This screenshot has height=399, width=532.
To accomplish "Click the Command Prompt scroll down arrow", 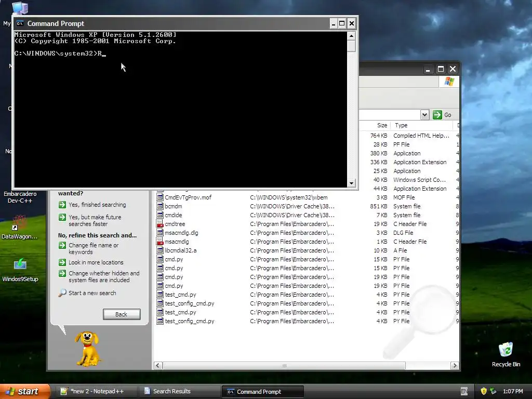I will [x=352, y=183].
